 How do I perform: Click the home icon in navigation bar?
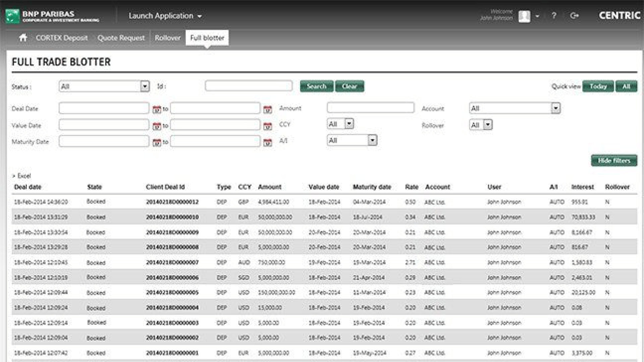coord(23,38)
